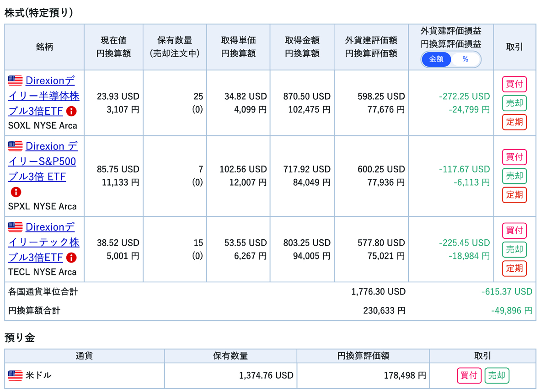The height and width of the screenshot is (392, 540).
Task: Click 定期 button for SPXL
Action: tap(514, 195)
